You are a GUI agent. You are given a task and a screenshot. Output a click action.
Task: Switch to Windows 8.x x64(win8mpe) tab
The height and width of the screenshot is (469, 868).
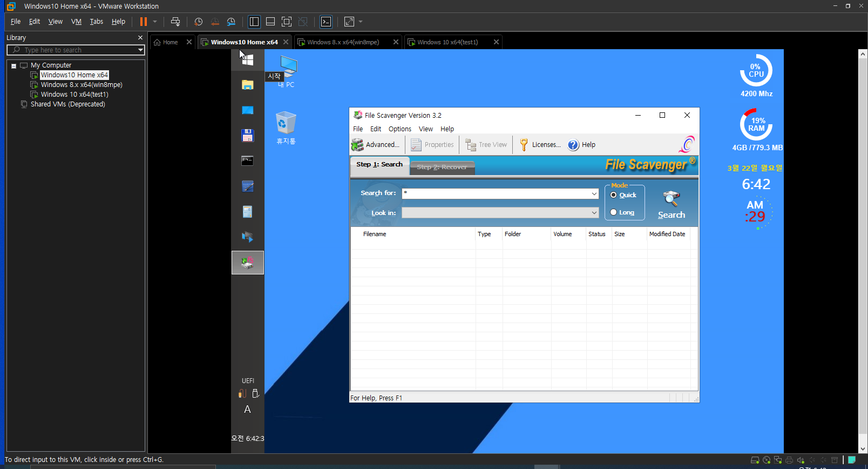(x=343, y=42)
